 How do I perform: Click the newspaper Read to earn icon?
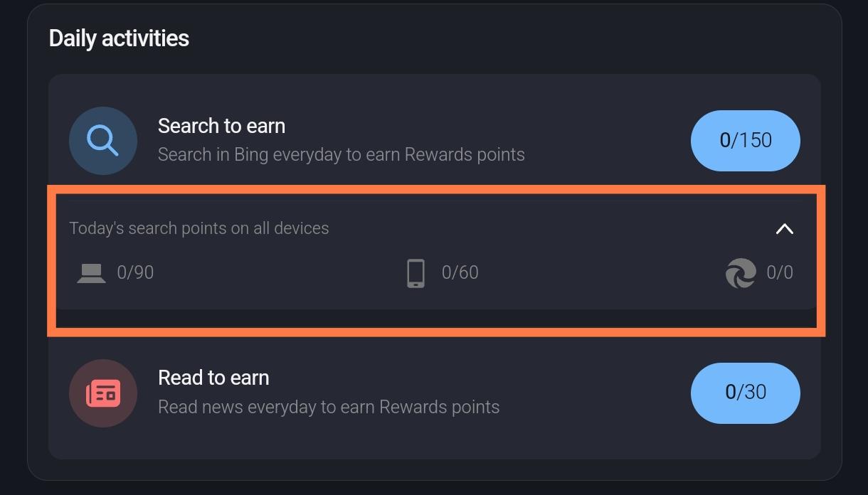pos(102,393)
